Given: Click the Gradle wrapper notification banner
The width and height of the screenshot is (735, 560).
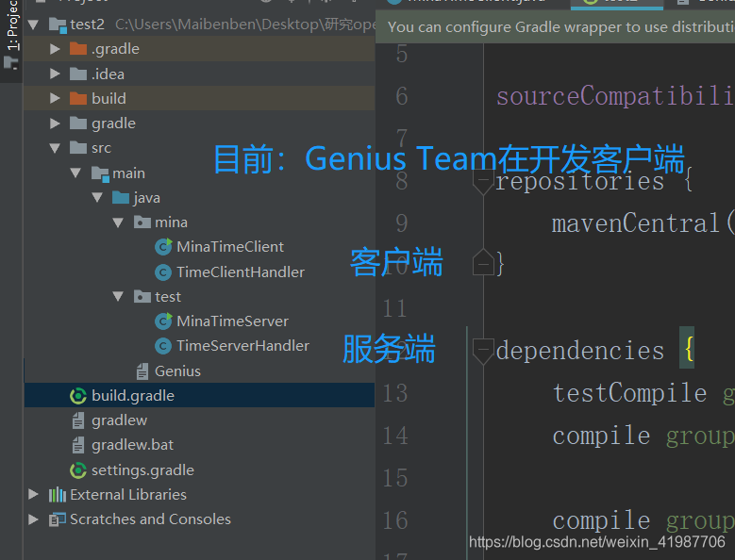Looking at the screenshot, I should click(555, 27).
